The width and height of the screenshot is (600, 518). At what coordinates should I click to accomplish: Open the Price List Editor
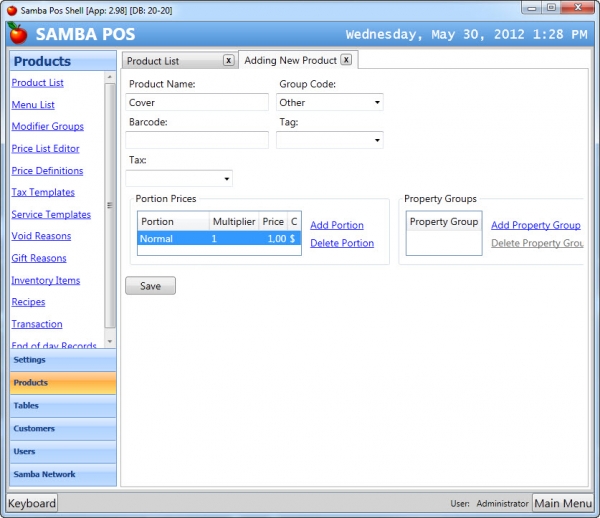coord(45,148)
